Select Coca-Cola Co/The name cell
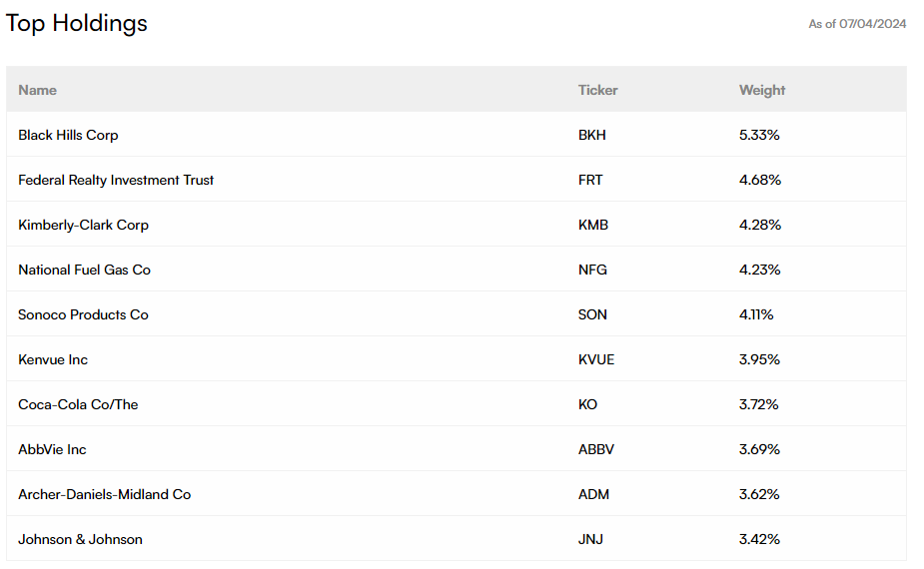 tap(78, 404)
